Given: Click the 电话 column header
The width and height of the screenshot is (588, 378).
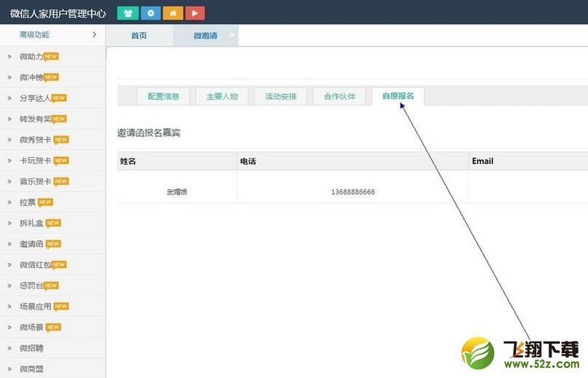Looking at the screenshot, I should click(x=353, y=161).
